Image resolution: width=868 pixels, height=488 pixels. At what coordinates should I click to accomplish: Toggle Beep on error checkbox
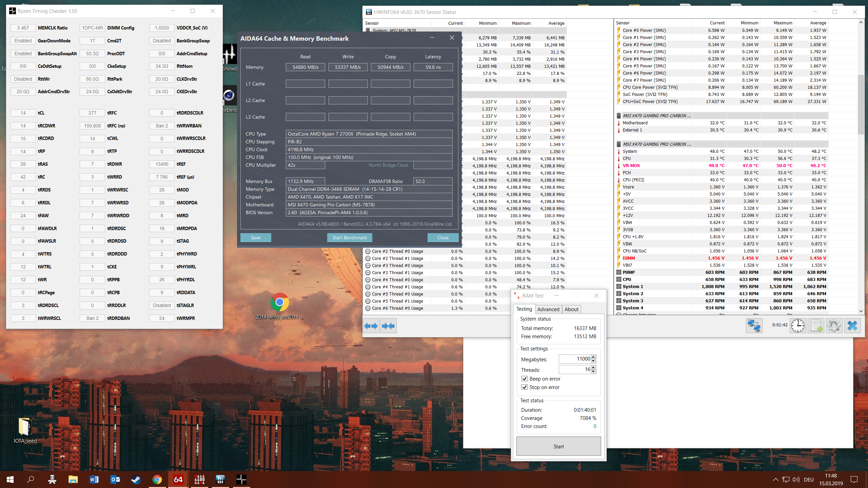pos(525,379)
